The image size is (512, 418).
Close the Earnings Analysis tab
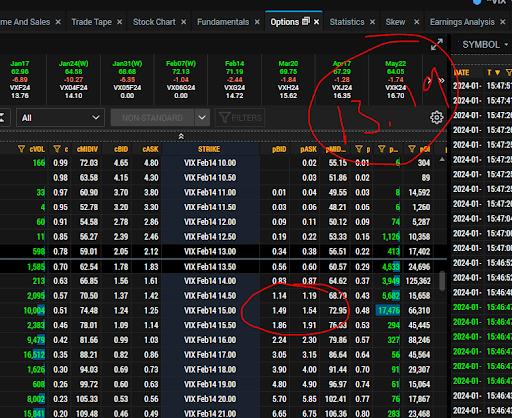point(502,22)
